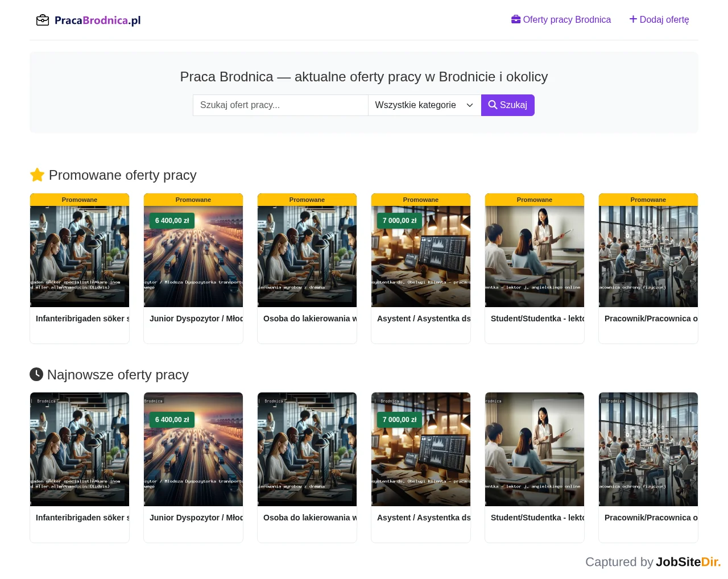Open newest Osoba do lakierowania job image
728x579 pixels.
click(307, 449)
